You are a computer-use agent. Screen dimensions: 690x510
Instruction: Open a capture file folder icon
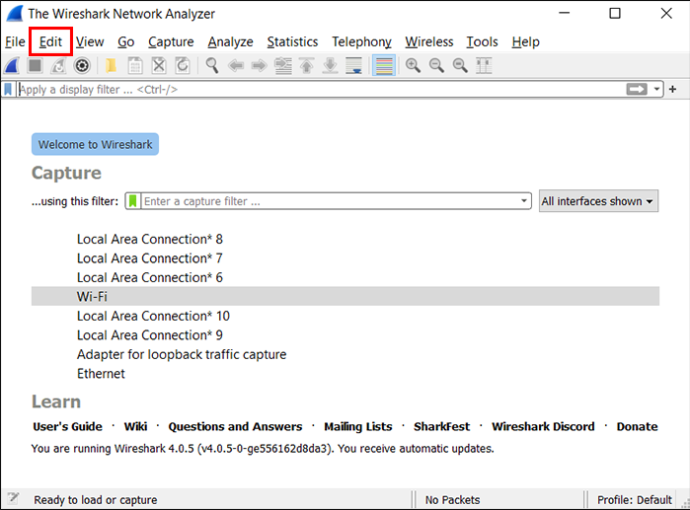[x=111, y=66]
